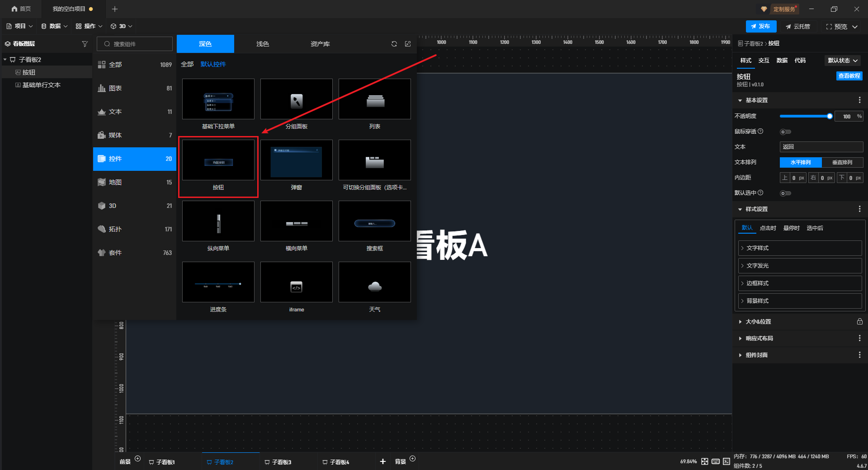Select 垂直排列 text arrangement option

click(842, 162)
